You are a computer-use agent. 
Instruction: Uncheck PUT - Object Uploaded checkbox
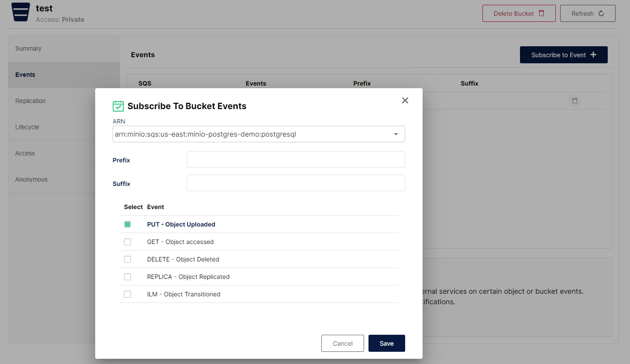(127, 224)
